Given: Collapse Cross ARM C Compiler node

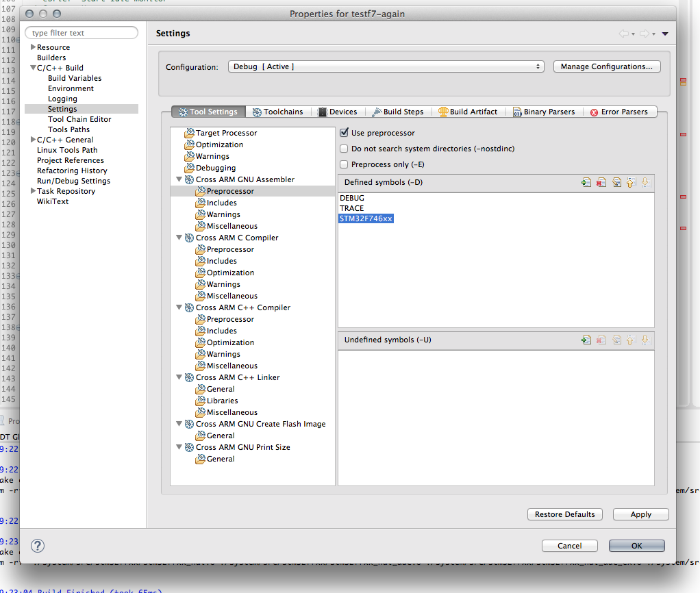Looking at the screenshot, I should 179,238.
